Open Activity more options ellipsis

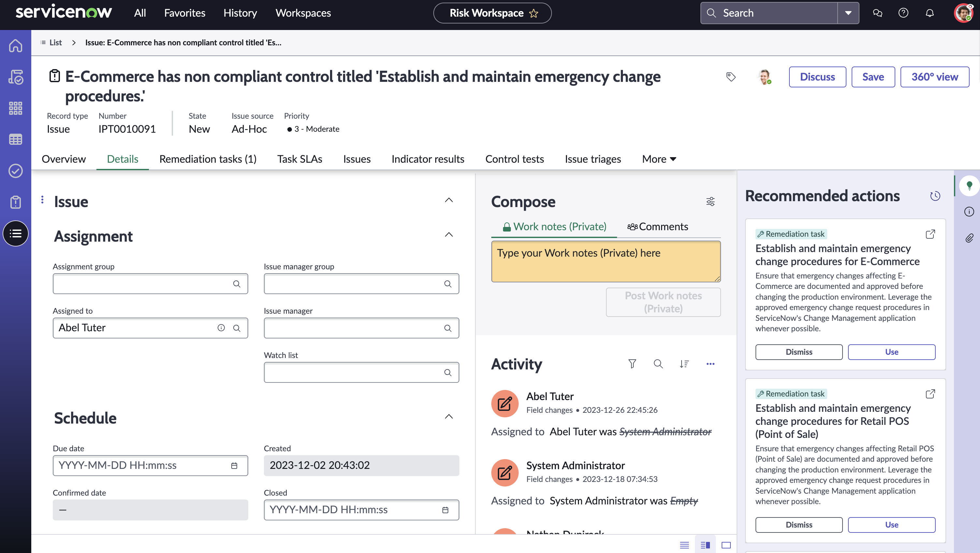point(710,364)
